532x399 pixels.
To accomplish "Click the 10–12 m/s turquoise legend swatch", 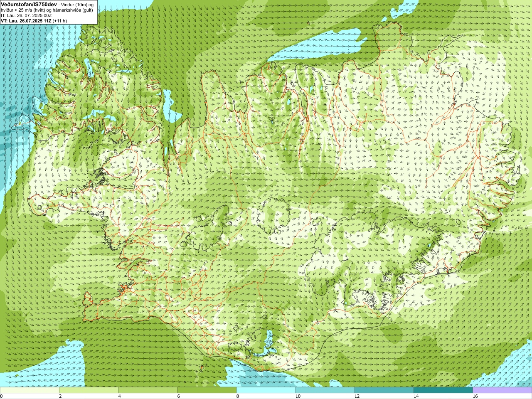I will point(325,390).
